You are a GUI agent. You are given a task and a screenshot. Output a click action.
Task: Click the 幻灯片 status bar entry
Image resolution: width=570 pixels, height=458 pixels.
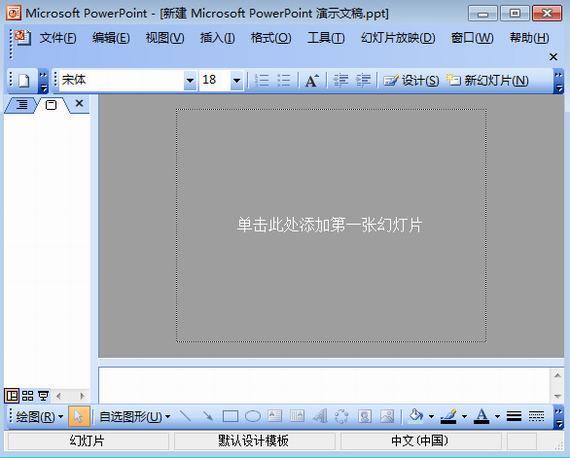point(87,441)
